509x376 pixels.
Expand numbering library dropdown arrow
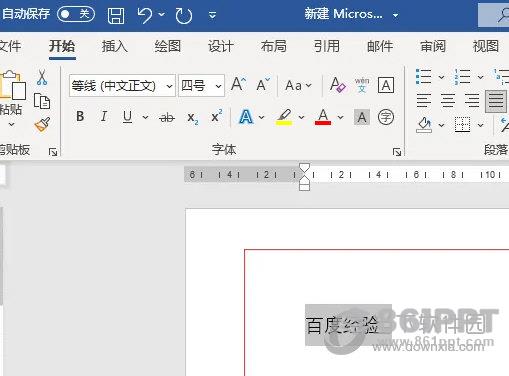point(480,77)
